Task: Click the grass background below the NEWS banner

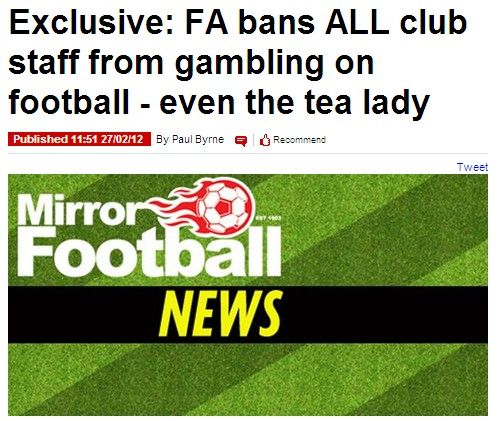Action: point(248,379)
